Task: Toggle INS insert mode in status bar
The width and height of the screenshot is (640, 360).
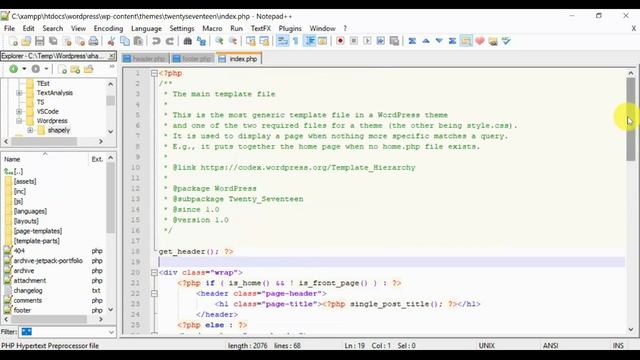Action: click(x=618, y=346)
